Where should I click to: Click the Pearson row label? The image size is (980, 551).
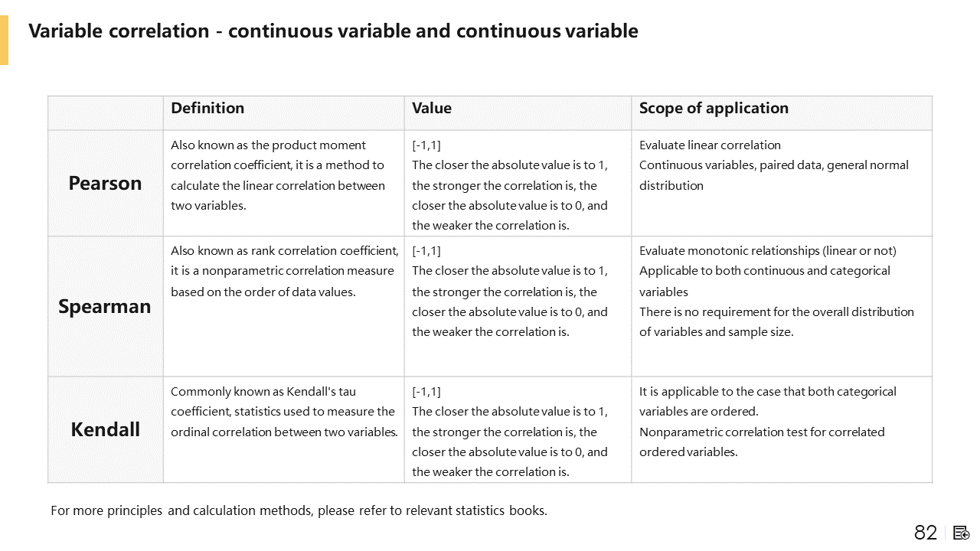(x=106, y=184)
